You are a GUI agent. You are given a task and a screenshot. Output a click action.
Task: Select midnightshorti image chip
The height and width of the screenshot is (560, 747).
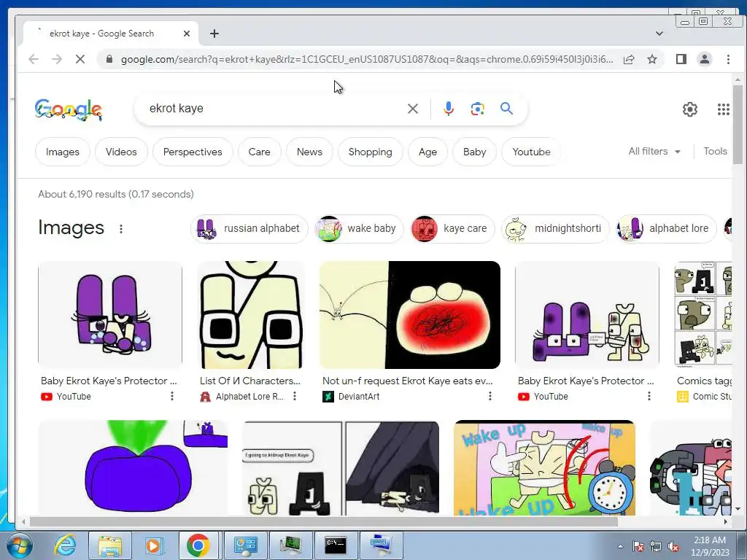(x=555, y=228)
